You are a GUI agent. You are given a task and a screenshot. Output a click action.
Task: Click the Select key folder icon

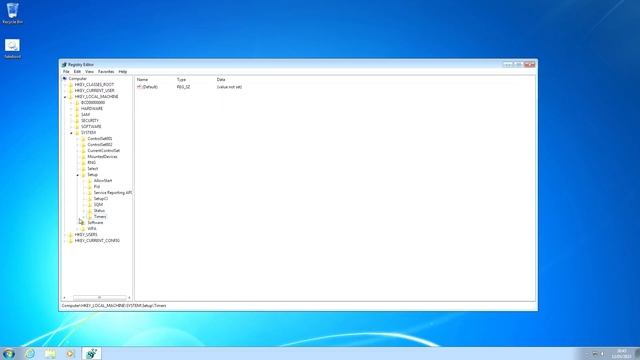click(84, 169)
